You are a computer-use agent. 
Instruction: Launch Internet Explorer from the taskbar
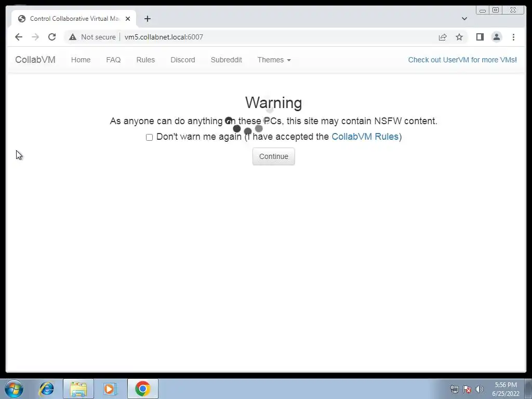[x=46, y=389]
